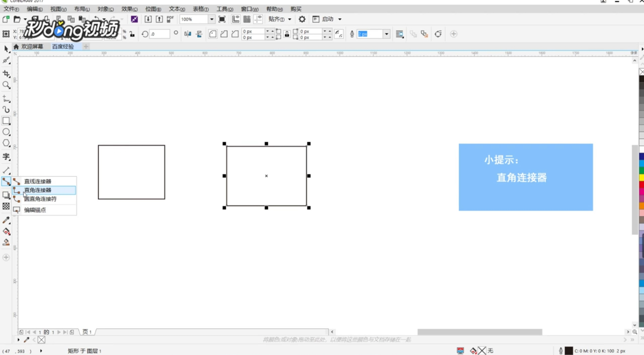Click the Mirror horizontally icon
The image size is (644, 355).
[x=188, y=34]
